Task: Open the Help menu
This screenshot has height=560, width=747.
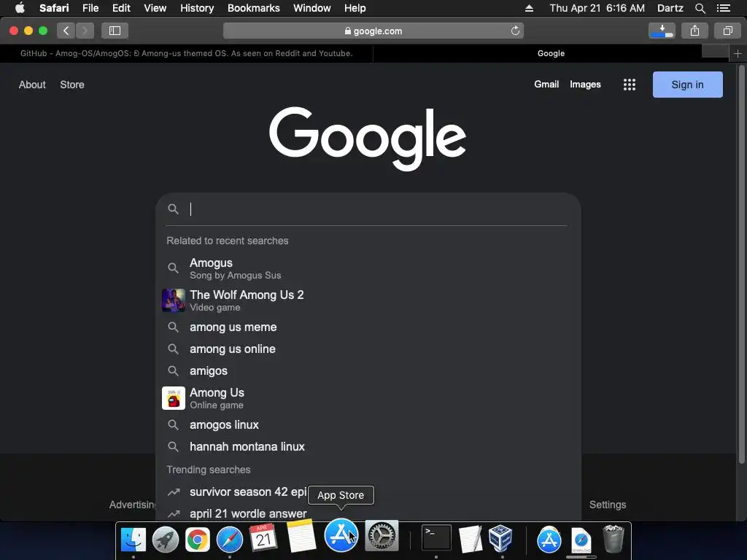Action: (x=355, y=8)
